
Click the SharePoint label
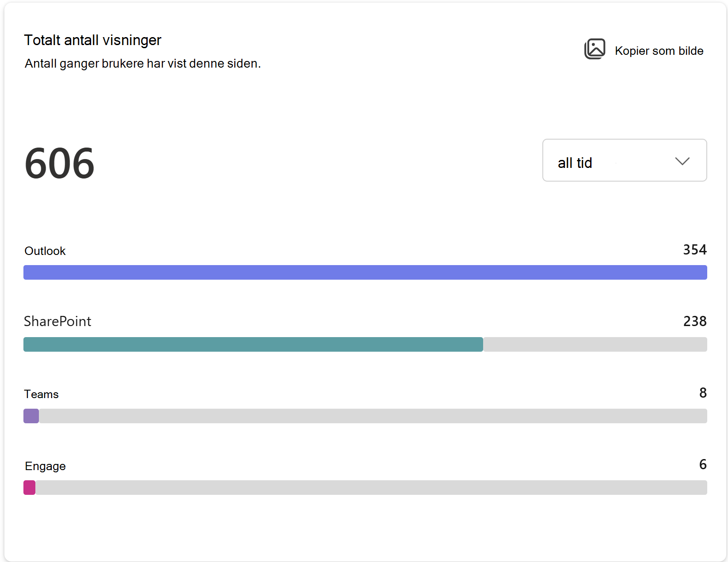57,321
